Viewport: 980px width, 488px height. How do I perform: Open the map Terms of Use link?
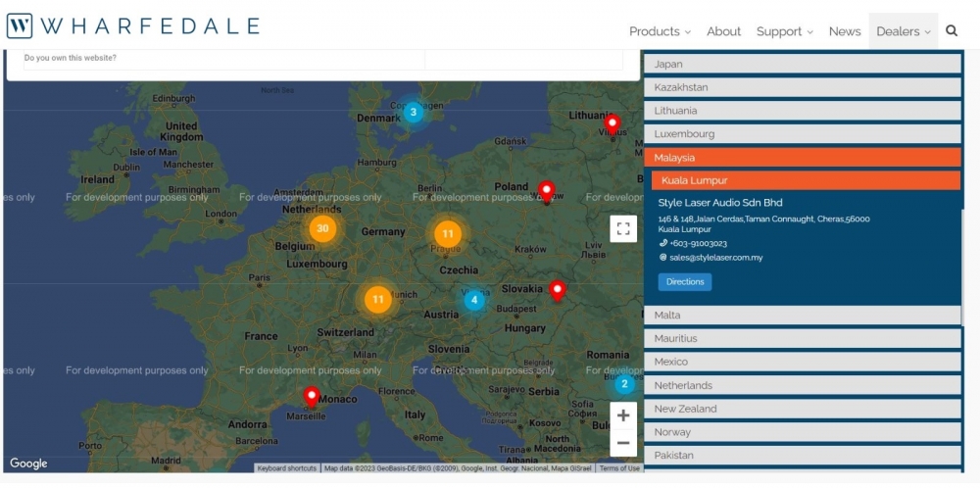pos(620,468)
